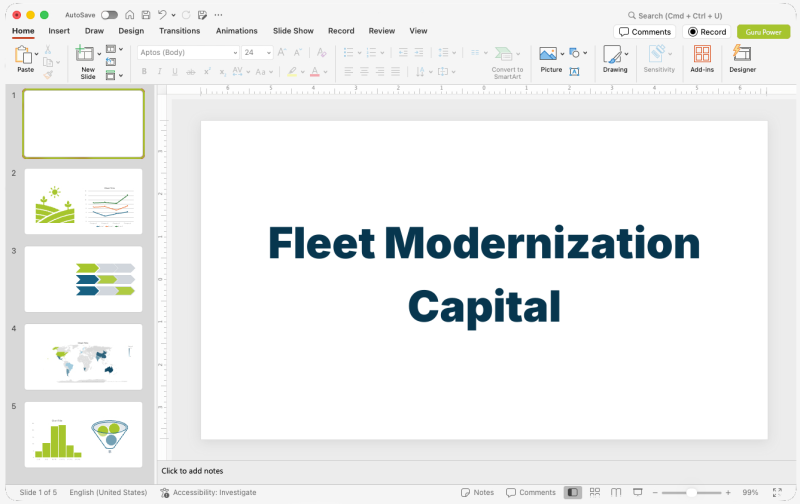The height and width of the screenshot is (504, 800).
Task: Open the Insert tab
Action: [59, 31]
